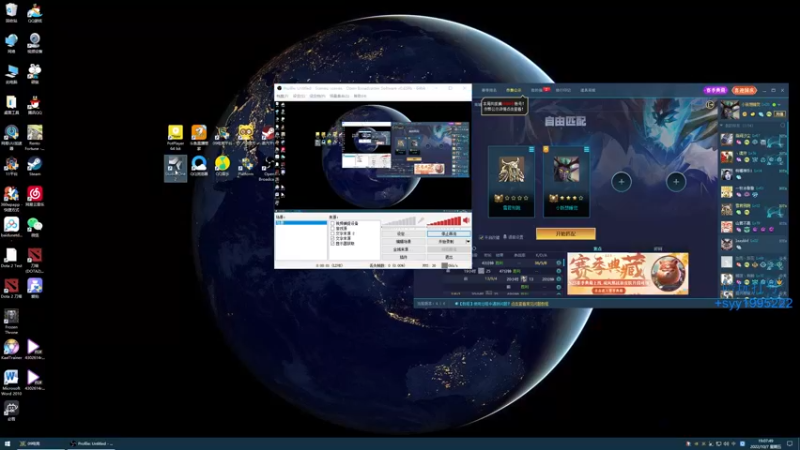The height and width of the screenshot is (450, 800).
Task: Open the Rento Fortune desktop shortcut
Action: click(35, 138)
